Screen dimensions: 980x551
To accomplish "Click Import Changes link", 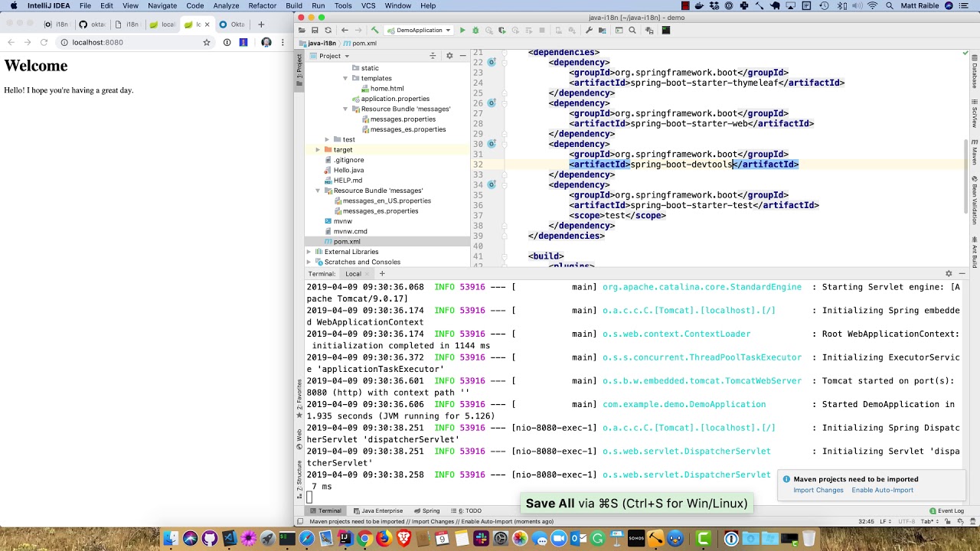I will (x=818, y=490).
